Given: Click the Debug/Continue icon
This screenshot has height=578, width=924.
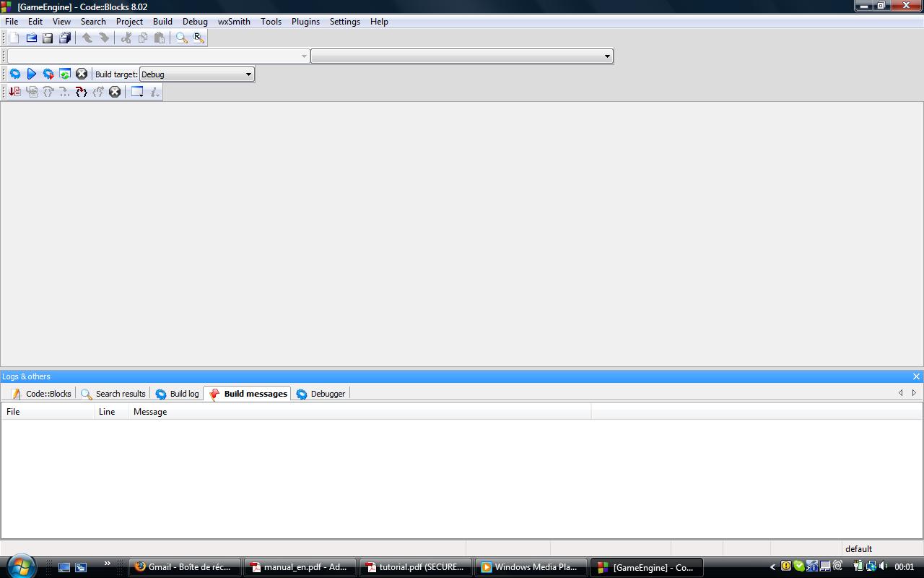Looking at the screenshot, I should click(14, 92).
